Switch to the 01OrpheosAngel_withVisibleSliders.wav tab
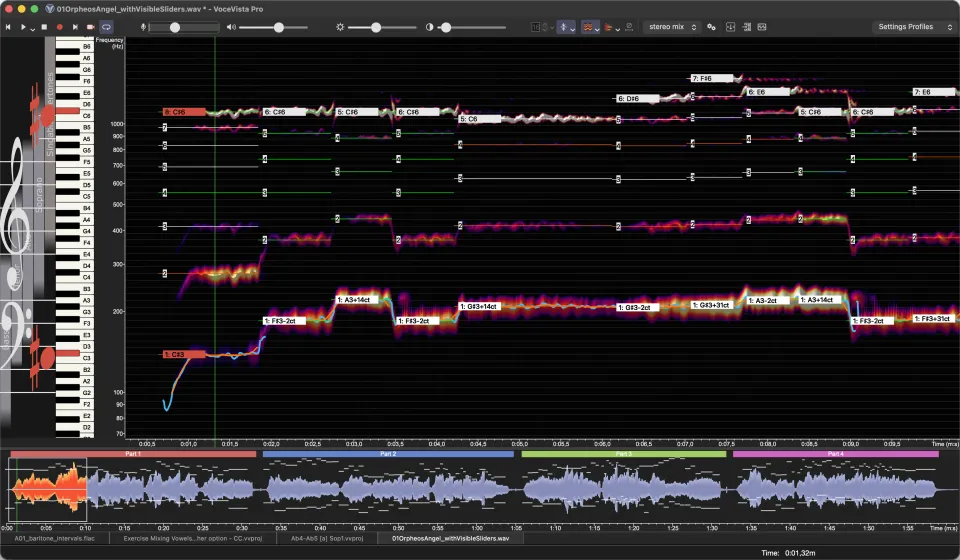The width and height of the screenshot is (960, 560). pos(451,539)
